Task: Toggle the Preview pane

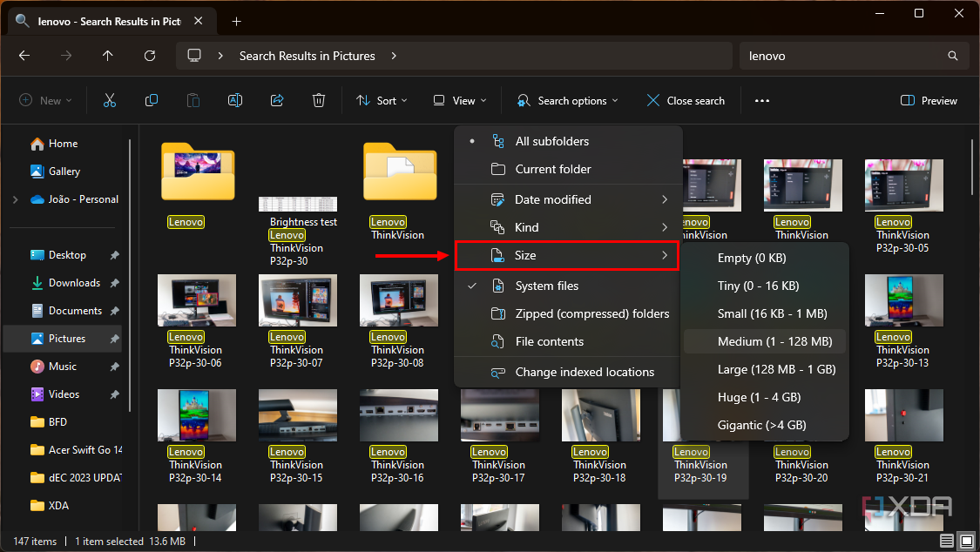Action: pyautogui.click(x=929, y=100)
